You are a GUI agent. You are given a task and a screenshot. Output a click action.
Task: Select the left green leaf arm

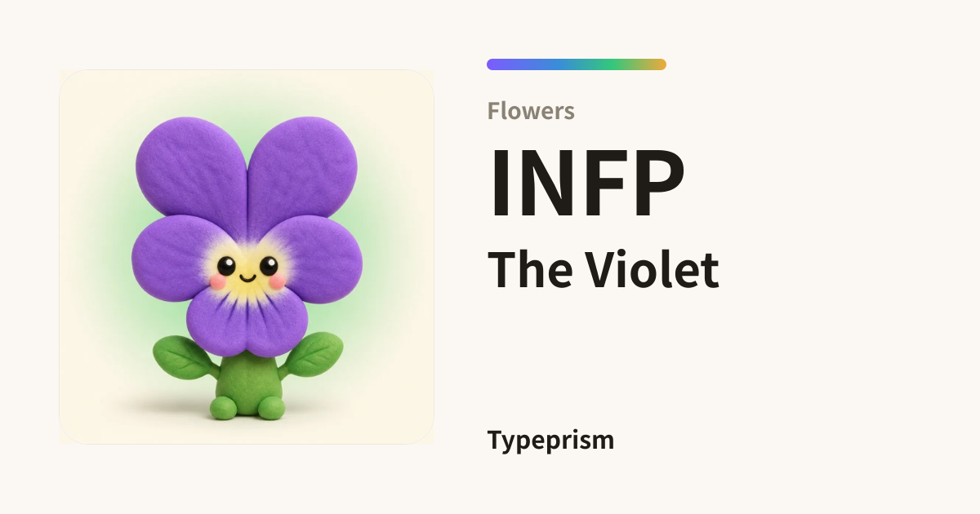click(184, 358)
